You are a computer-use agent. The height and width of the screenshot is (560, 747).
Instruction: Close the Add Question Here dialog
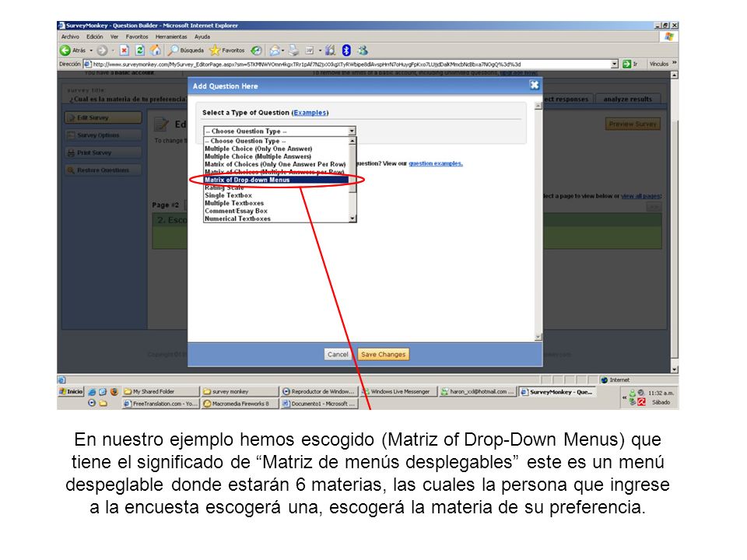coord(535,85)
